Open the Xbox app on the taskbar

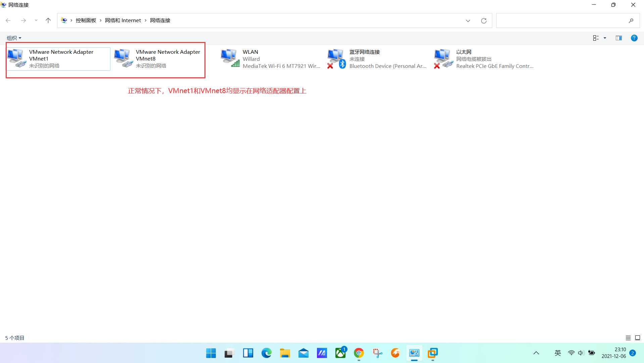pos(340,353)
